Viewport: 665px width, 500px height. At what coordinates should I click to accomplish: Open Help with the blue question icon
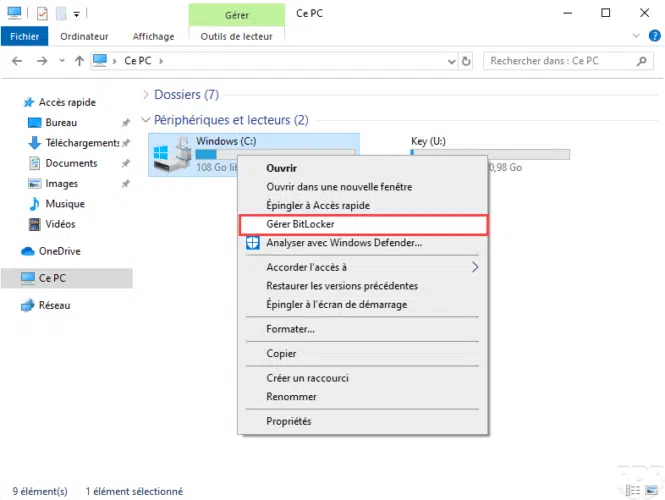tap(654, 36)
